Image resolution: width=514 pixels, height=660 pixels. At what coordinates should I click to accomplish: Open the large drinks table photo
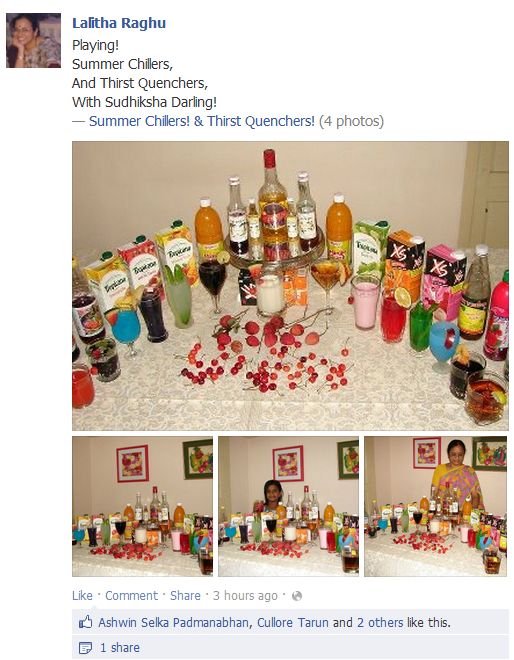pyautogui.click(x=290, y=286)
